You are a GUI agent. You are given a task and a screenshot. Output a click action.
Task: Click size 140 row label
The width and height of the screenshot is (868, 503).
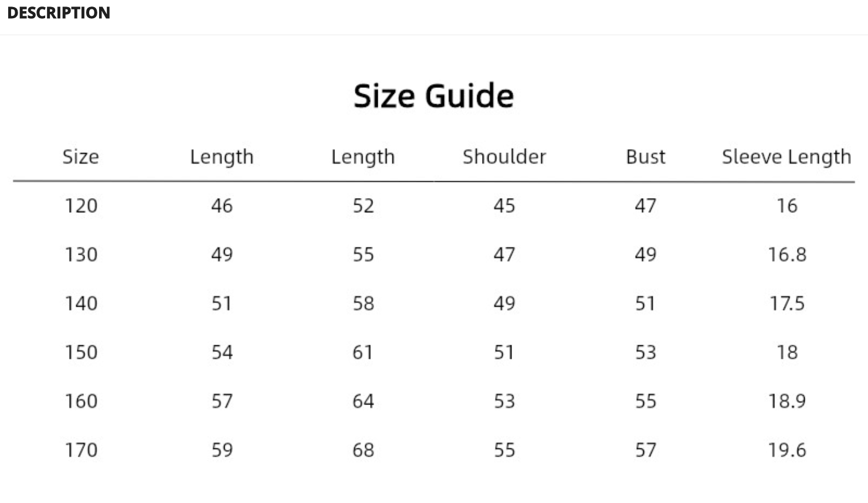coord(81,304)
